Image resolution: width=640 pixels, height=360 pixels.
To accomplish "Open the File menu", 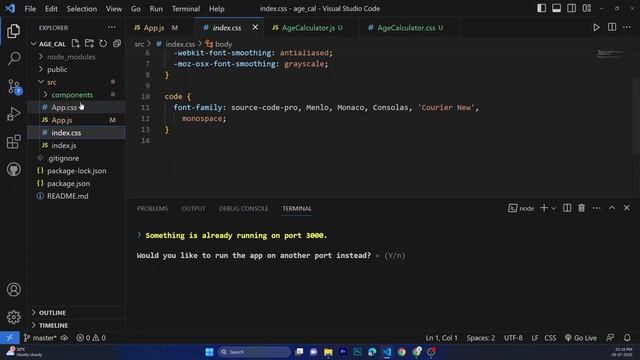I will [30, 8].
